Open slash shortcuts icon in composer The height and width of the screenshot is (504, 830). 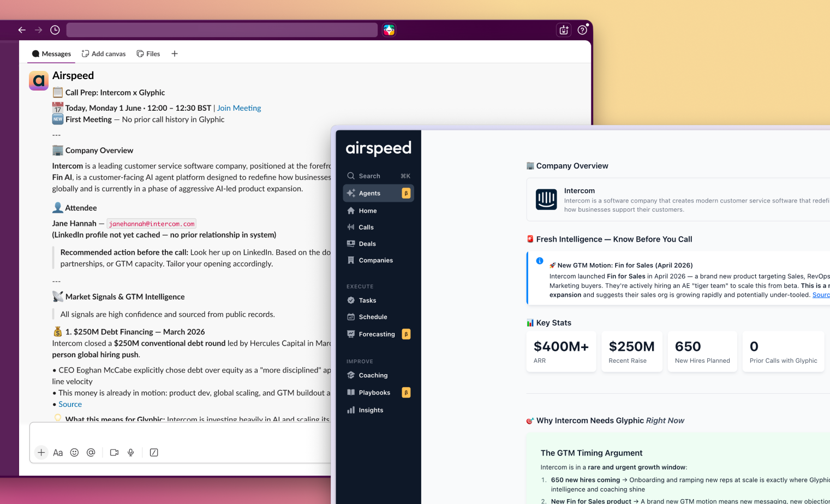(x=154, y=452)
